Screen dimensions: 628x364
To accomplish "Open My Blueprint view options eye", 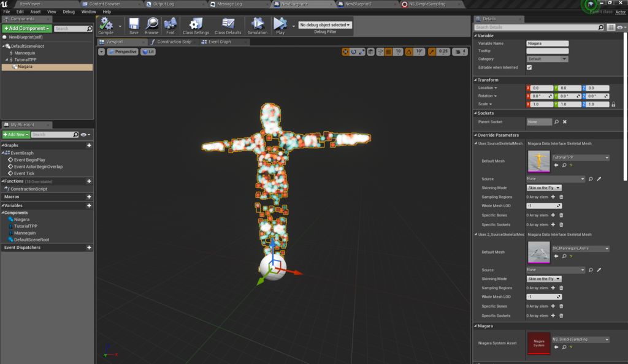I will point(85,135).
